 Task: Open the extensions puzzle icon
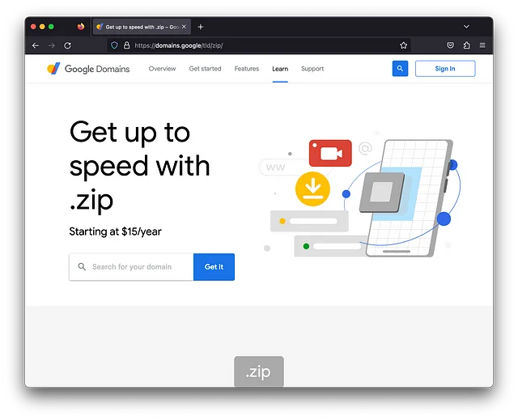[x=466, y=45]
